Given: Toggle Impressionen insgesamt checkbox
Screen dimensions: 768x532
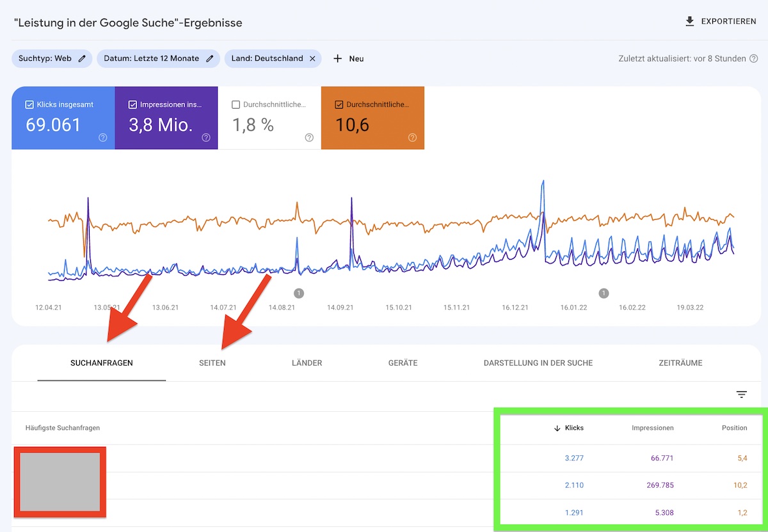Looking at the screenshot, I should 132,104.
